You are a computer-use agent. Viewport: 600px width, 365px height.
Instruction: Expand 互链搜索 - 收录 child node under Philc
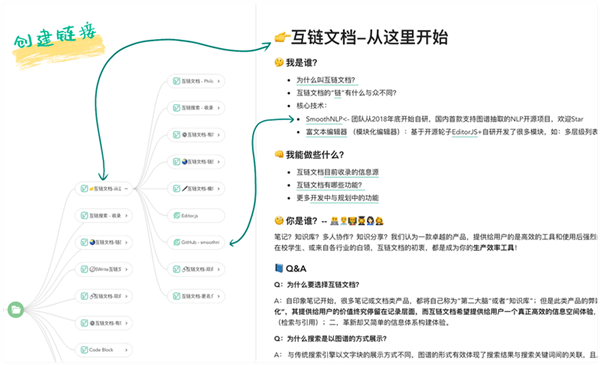click(218, 108)
